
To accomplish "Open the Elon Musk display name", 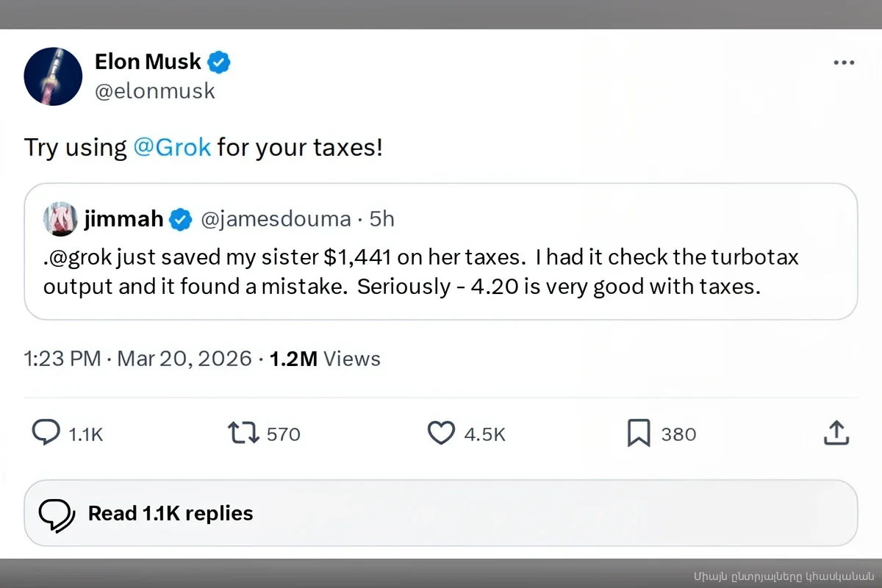I will point(148,62).
